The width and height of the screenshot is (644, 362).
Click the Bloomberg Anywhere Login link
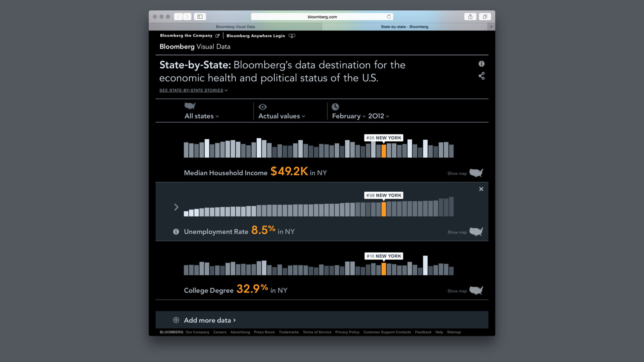256,36
